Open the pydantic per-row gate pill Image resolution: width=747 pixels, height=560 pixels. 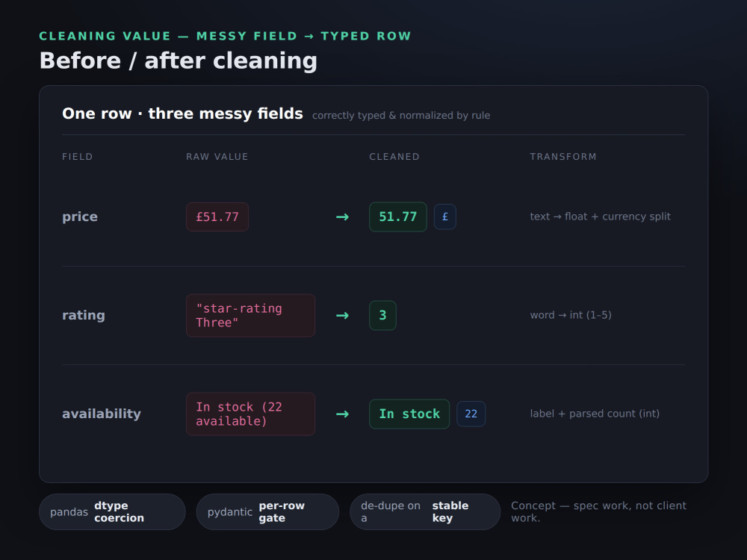267,512
